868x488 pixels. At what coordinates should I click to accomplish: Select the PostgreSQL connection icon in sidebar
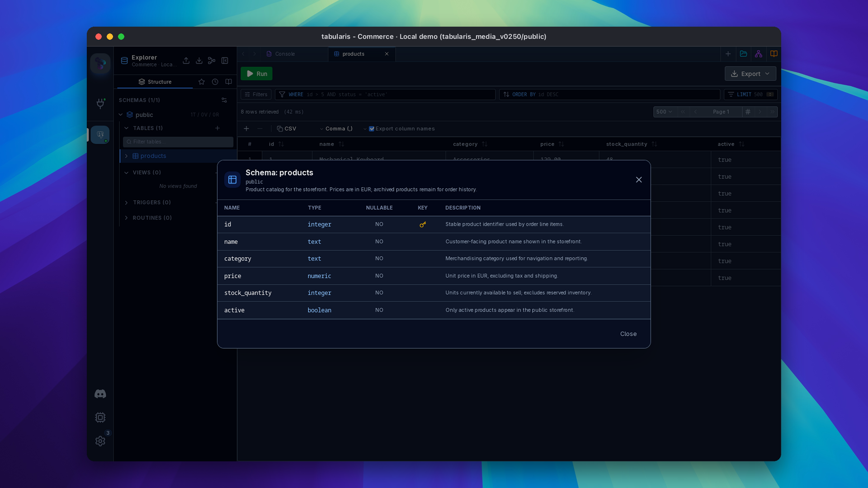[x=100, y=135]
